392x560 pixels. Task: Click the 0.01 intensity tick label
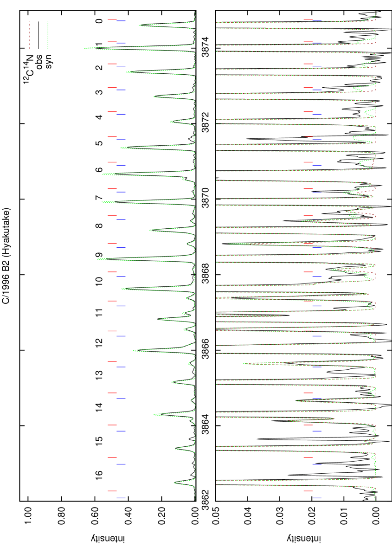pos(344,516)
